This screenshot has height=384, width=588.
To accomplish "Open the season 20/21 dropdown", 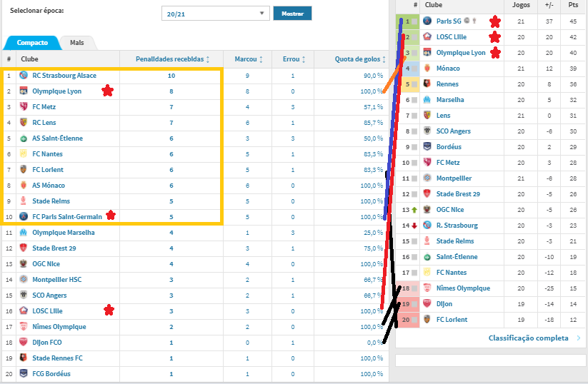I will [x=215, y=14].
